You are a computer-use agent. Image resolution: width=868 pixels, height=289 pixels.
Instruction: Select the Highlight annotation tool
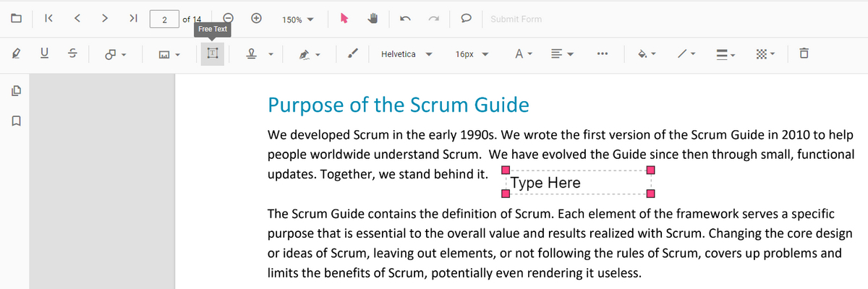pos(16,54)
